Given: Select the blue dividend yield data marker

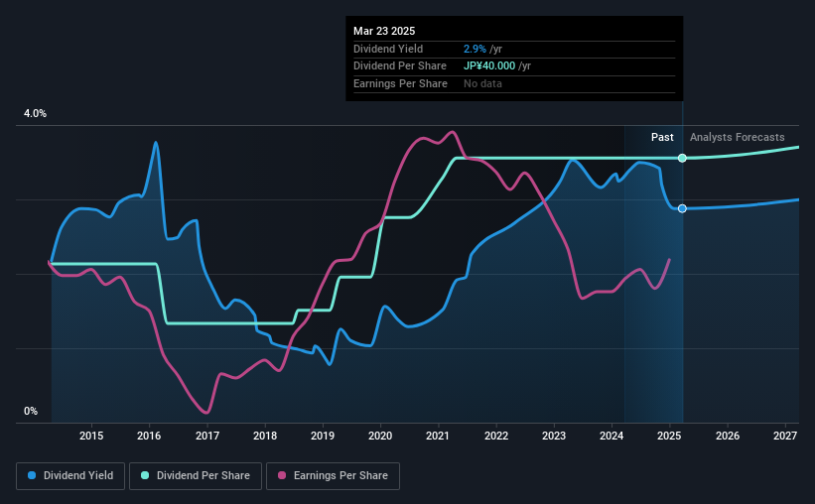Looking at the screenshot, I should 682,208.
